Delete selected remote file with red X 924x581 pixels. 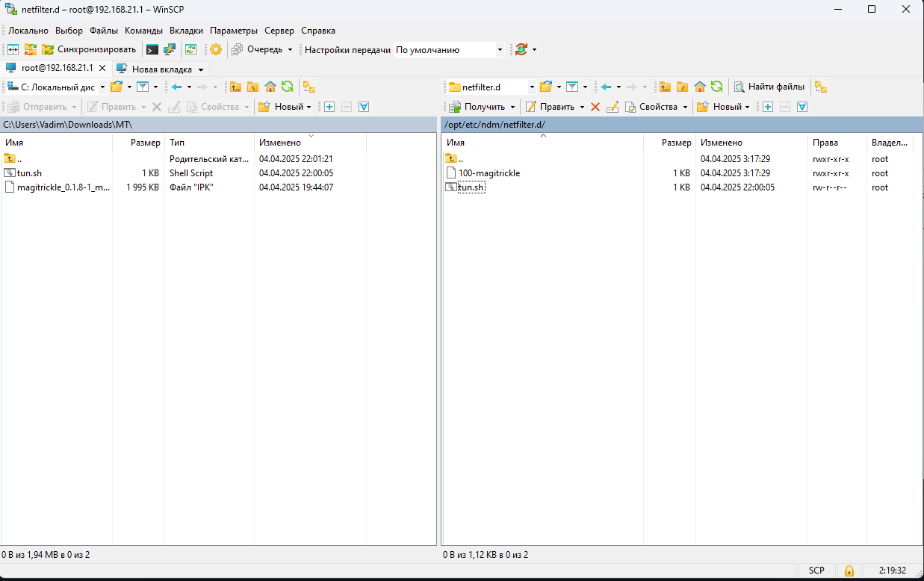tap(595, 107)
